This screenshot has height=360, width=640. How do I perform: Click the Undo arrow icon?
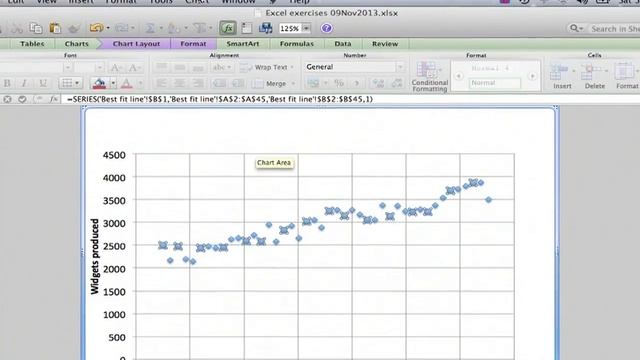tap(96, 28)
